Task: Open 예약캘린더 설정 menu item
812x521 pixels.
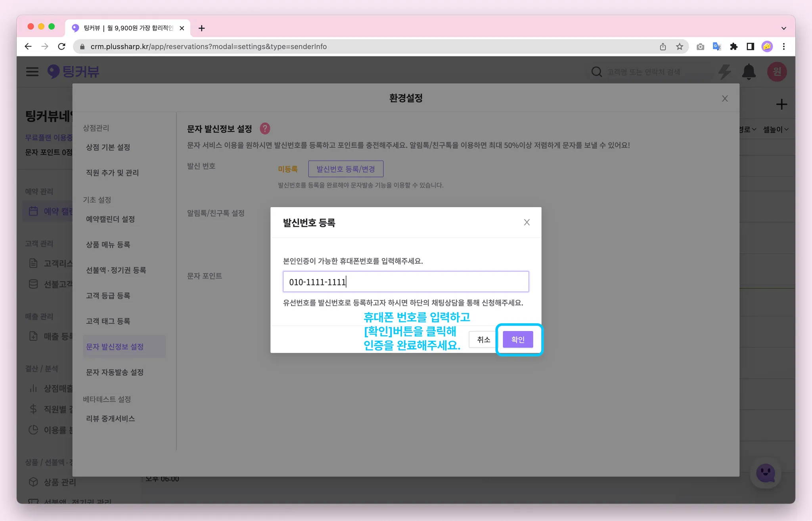Action: [x=110, y=219]
